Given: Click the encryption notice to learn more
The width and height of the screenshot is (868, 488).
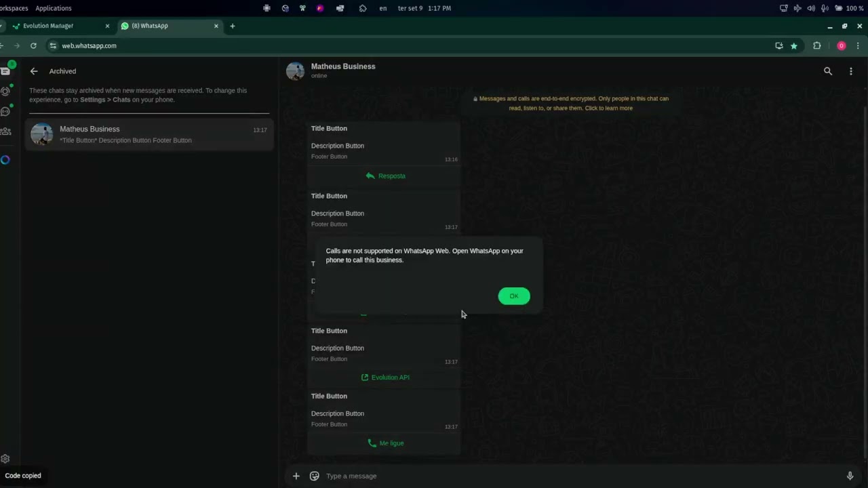Looking at the screenshot, I should coord(570,103).
